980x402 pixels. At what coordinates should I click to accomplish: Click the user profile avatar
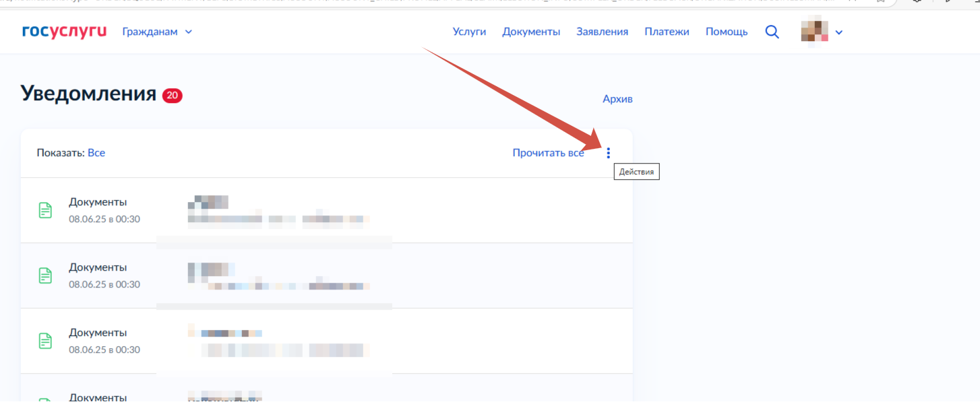click(814, 32)
